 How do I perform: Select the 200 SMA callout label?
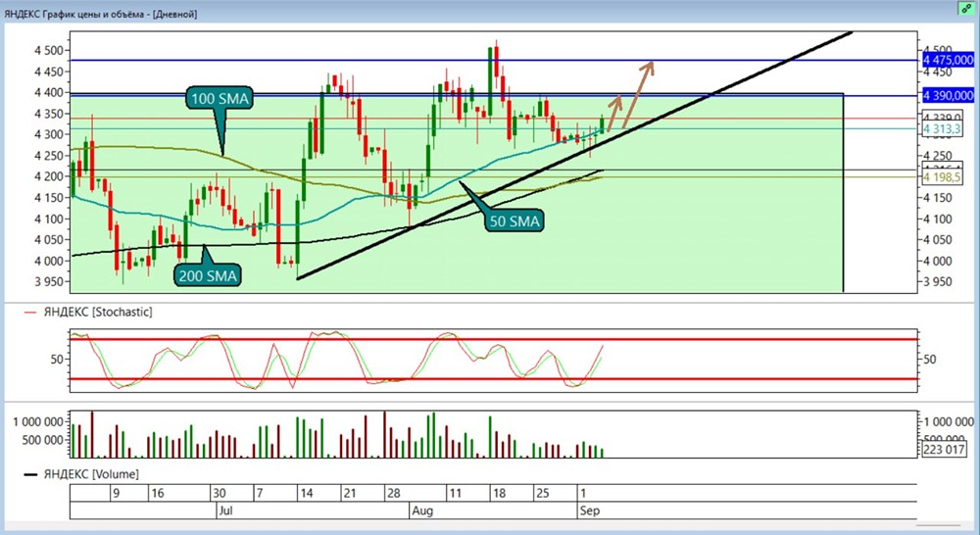[208, 276]
